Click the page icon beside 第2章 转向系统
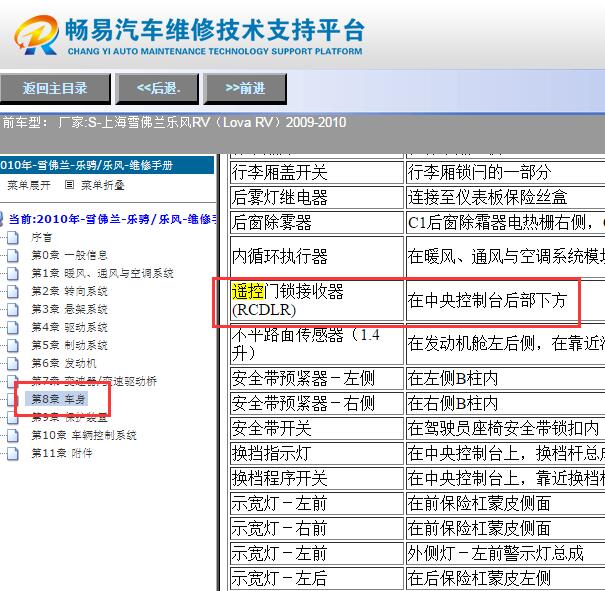The height and width of the screenshot is (591, 605). (x=13, y=291)
